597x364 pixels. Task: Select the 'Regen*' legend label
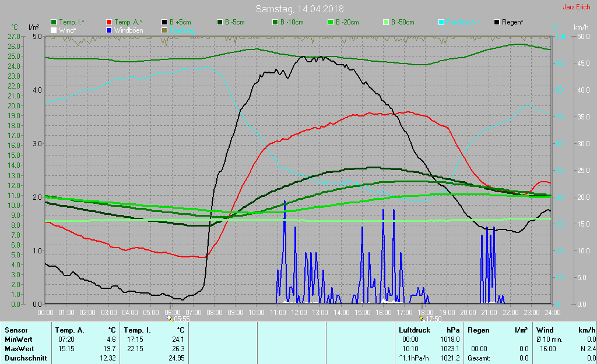512,22
